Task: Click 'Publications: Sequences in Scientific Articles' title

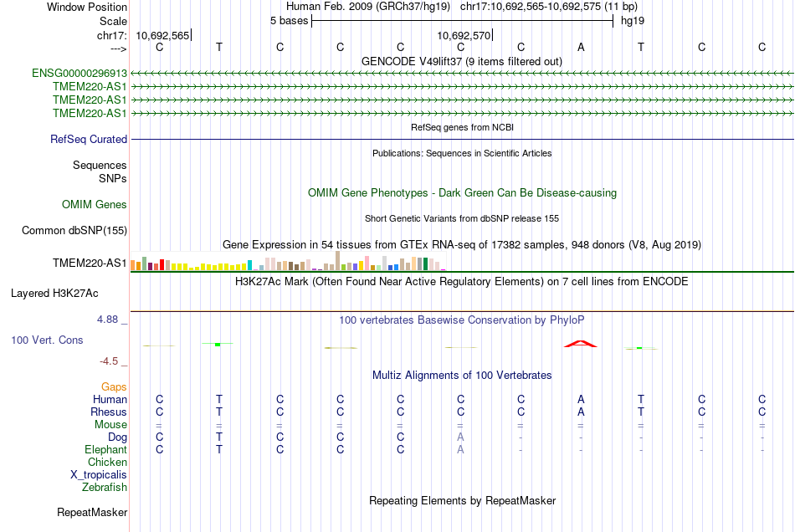Action: click(462, 153)
